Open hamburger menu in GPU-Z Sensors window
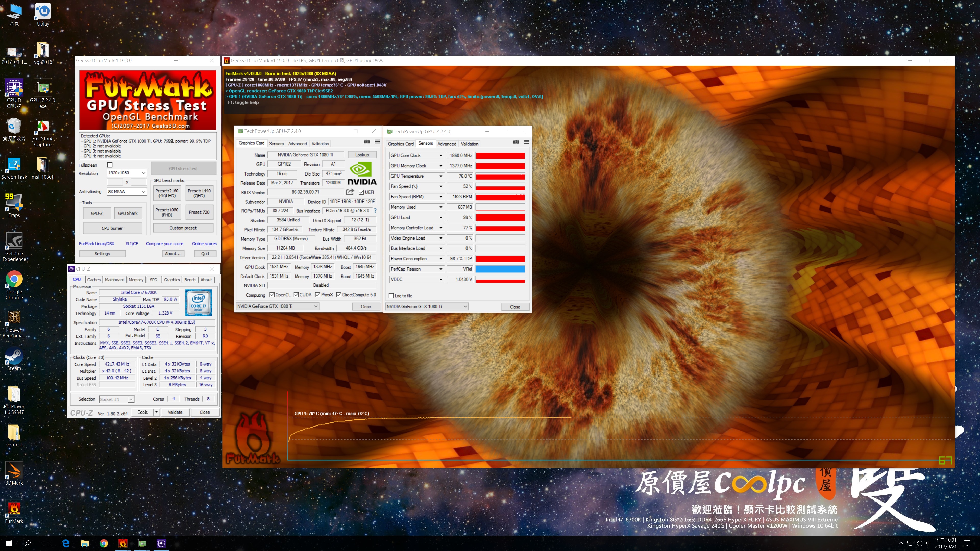The width and height of the screenshot is (980, 551). click(526, 142)
